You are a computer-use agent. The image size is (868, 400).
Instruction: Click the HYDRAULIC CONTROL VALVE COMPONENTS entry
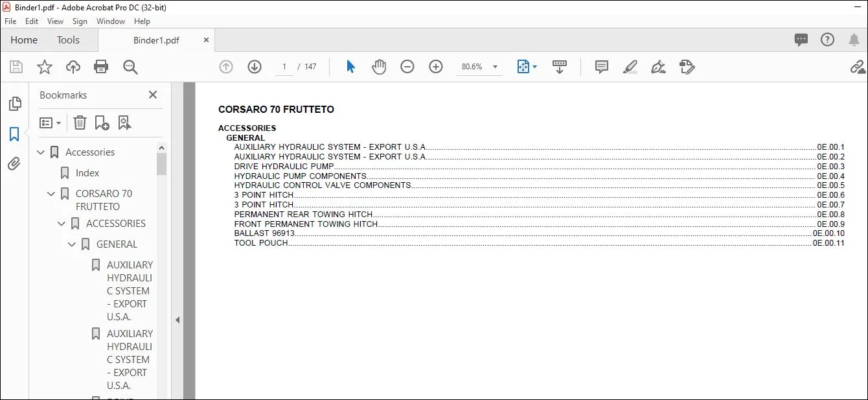point(540,185)
